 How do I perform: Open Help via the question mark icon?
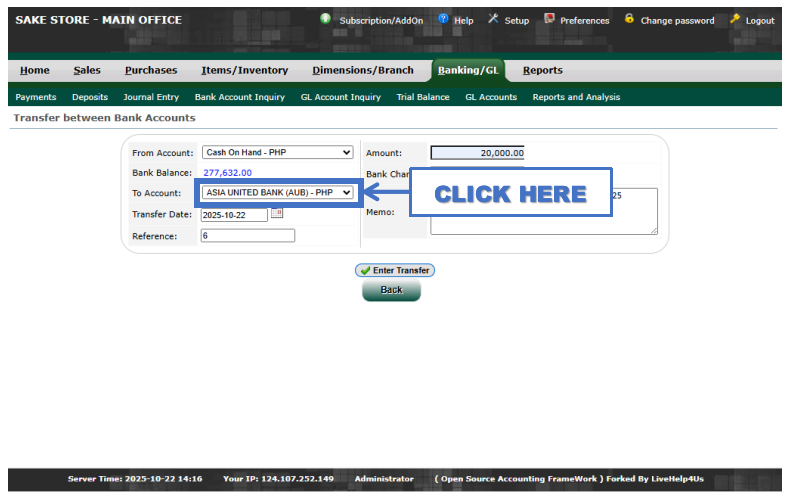[443, 19]
